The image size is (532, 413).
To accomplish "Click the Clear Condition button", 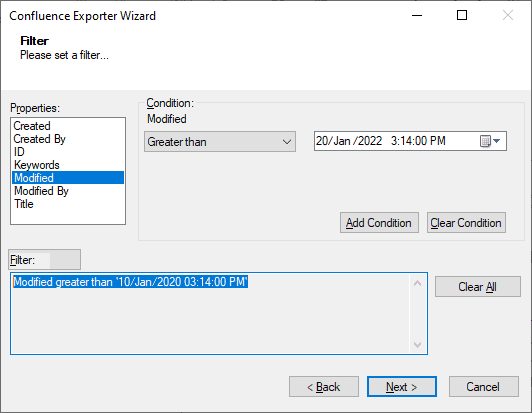I will point(466,223).
